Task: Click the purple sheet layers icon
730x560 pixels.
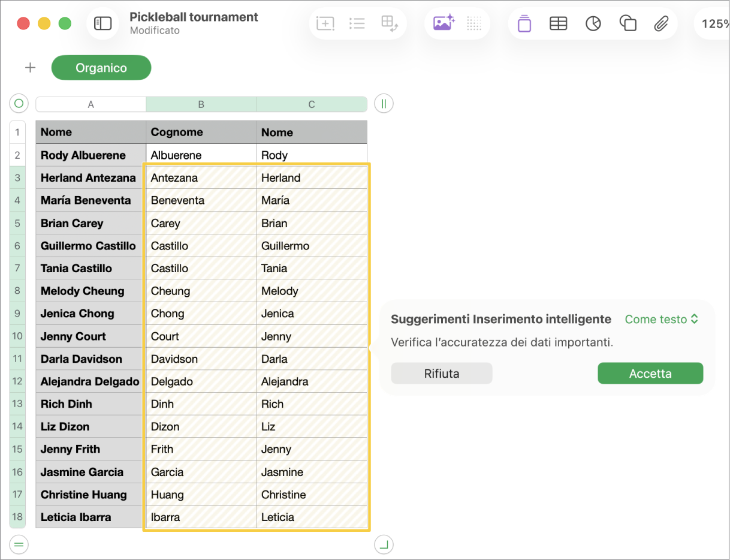Action: [524, 23]
